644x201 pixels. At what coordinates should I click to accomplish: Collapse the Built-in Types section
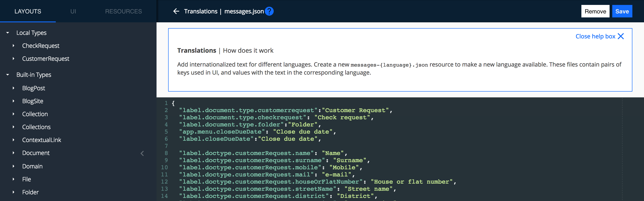click(8, 75)
